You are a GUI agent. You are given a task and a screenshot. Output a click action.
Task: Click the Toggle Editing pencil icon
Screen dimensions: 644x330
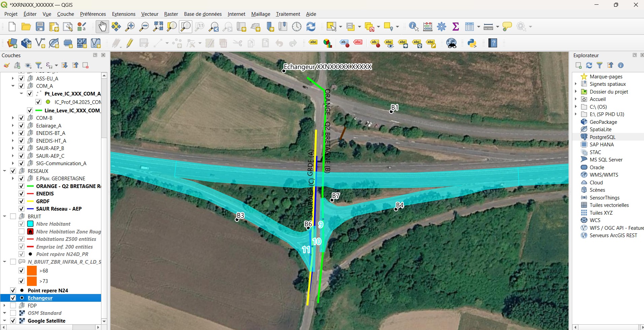[x=130, y=43]
